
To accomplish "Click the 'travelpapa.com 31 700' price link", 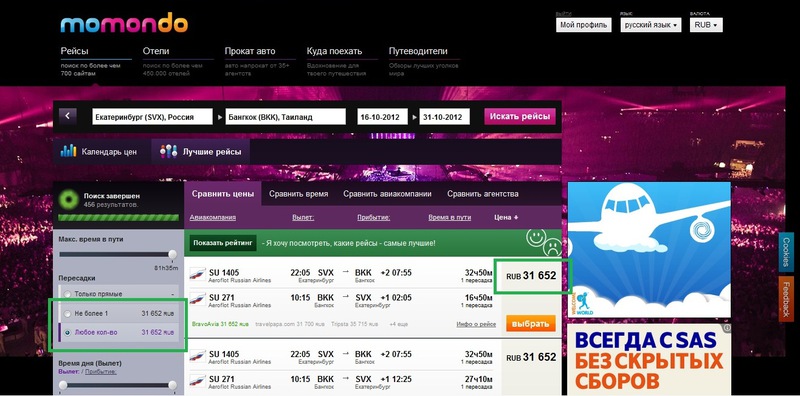I will 289,324.
